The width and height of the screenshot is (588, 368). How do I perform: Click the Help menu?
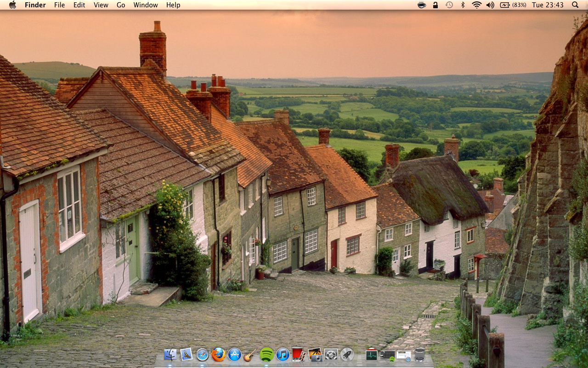pos(173,5)
